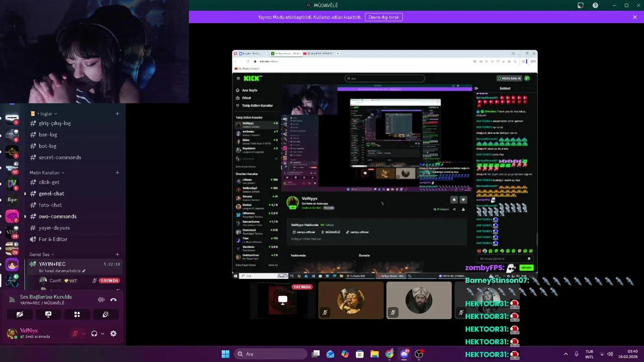Select user CaniK in the voice channel
644x362 pixels.
pyautogui.click(x=79, y=281)
